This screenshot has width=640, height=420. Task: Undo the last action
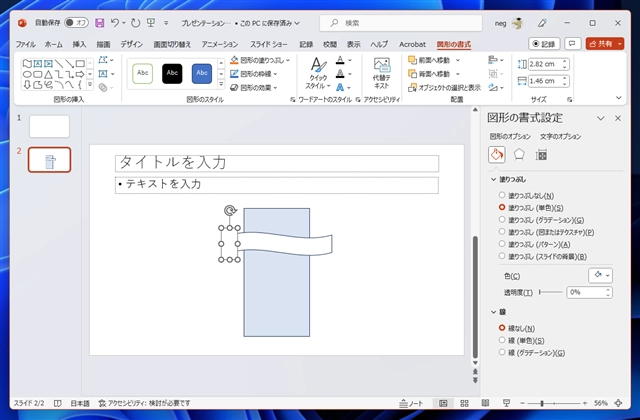pyautogui.click(x=115, y=23)
